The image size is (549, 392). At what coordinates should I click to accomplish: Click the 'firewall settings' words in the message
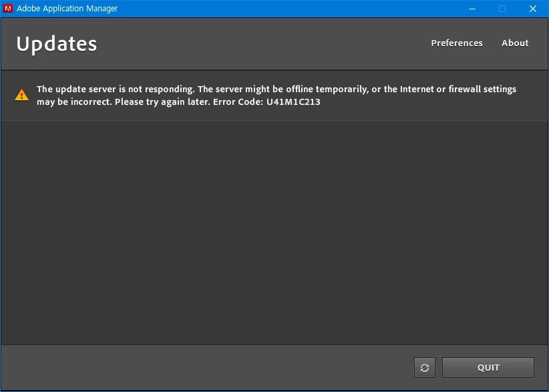pyautogui.click(x=482, y=89)
